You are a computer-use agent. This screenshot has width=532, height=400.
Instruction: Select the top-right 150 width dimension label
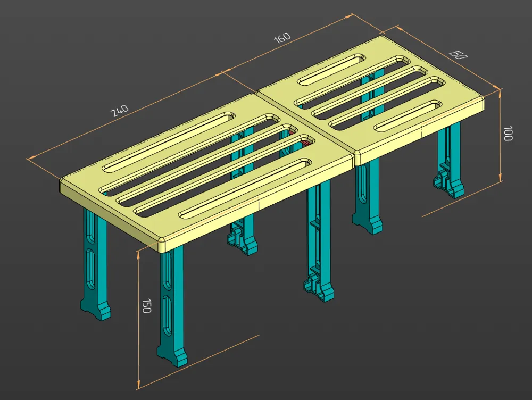(458, 54)
